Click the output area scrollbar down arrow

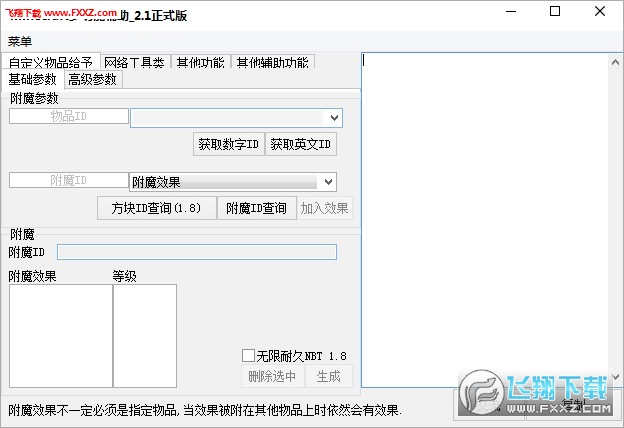615,376
